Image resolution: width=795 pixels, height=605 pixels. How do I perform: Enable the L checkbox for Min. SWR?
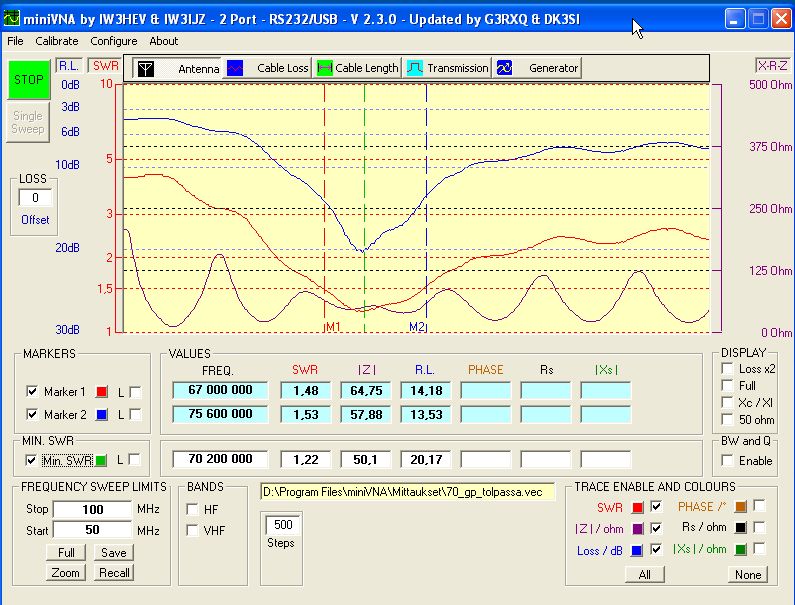(x=134, y=459)
